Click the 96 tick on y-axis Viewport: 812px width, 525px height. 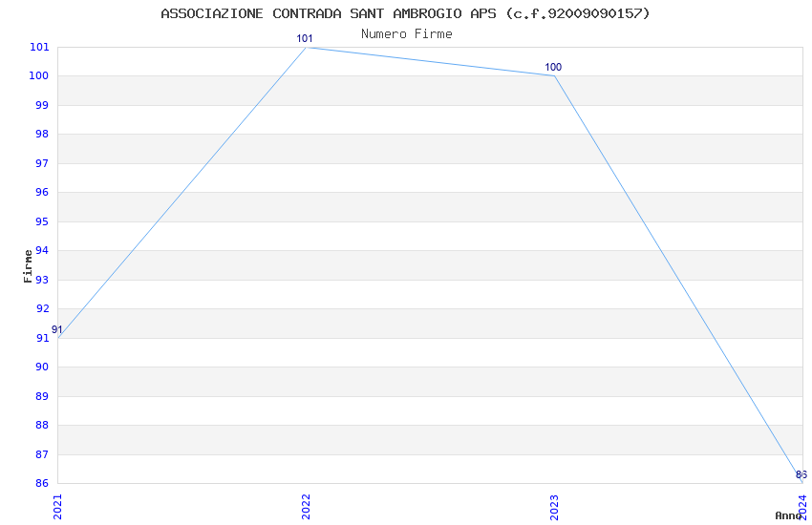click(x=42, y=193)
